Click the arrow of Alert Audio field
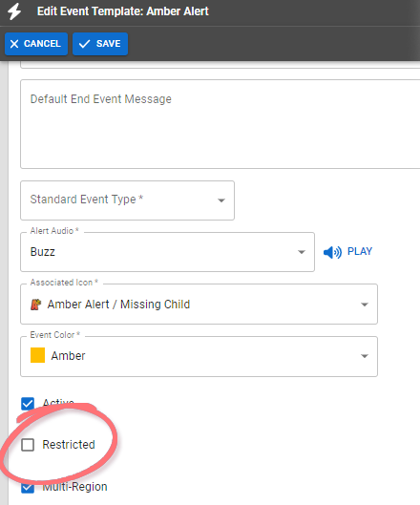This screenshot has width=420, height=505. coord(302,252)
